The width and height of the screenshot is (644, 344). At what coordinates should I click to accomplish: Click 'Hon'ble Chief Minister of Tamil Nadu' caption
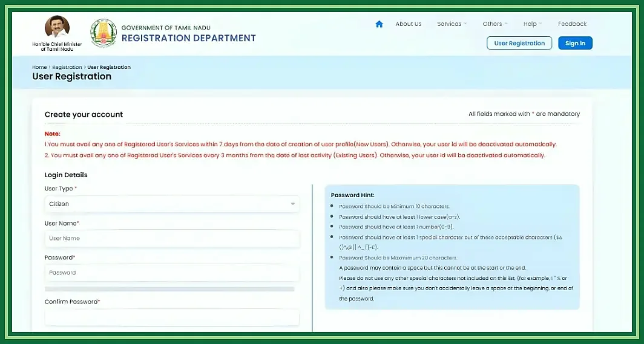[57, 47]
